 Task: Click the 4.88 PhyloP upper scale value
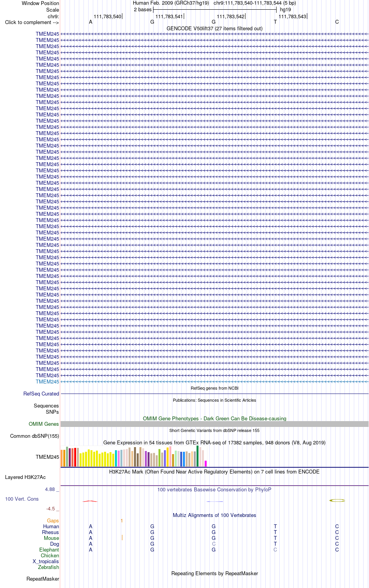(50, 489)
